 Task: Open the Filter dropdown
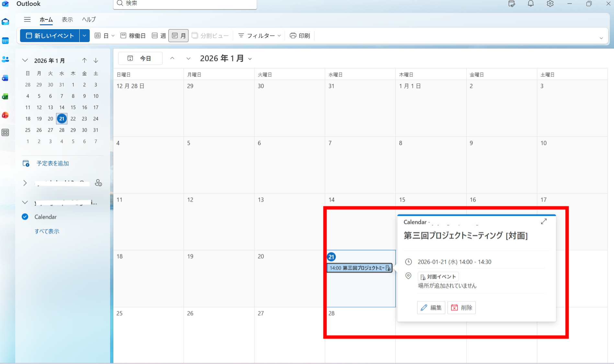pos(259,36)
